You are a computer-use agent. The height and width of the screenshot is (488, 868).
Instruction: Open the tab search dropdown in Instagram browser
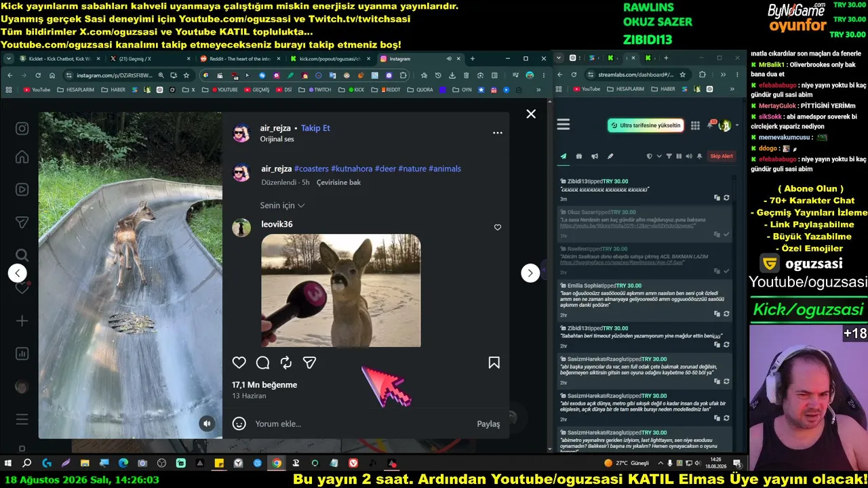9,58
